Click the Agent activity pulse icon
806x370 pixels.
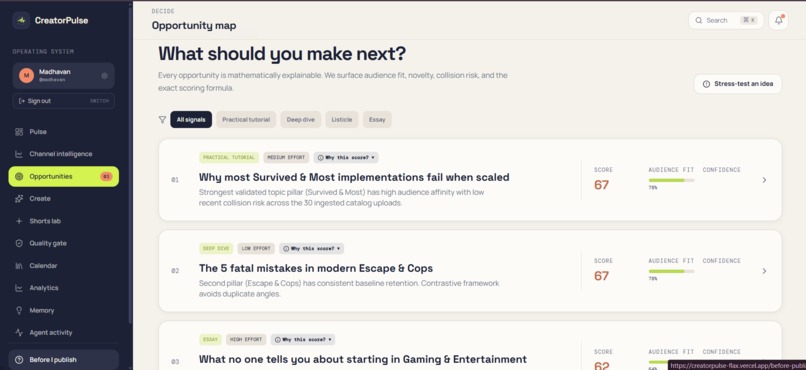[19, 333]
